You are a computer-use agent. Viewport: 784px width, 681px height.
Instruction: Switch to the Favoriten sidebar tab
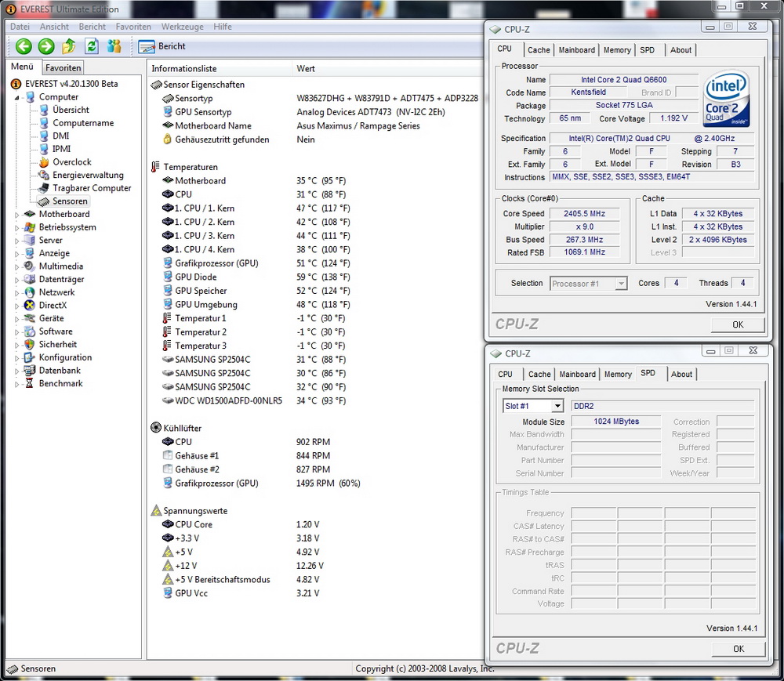click(63, 67)
